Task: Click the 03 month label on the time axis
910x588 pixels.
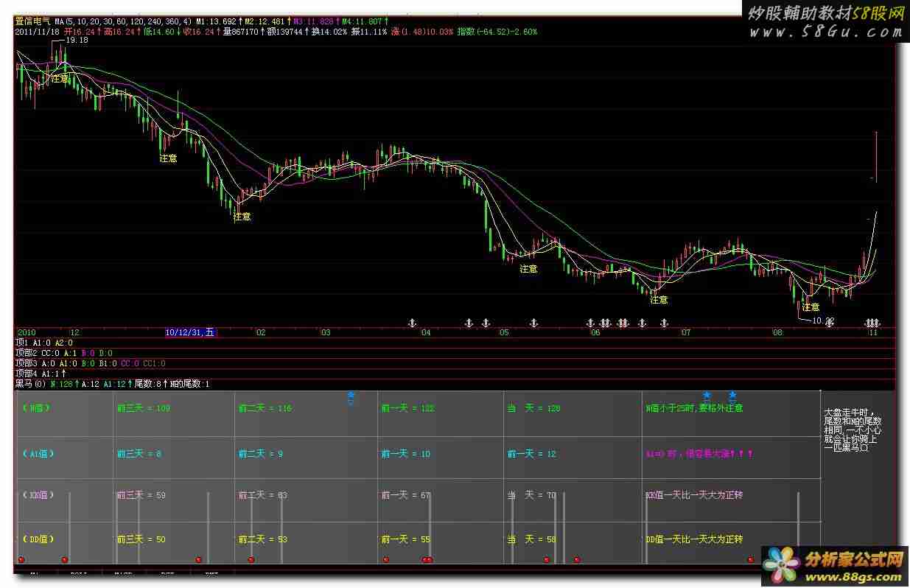Action: [x=326, y=332]
